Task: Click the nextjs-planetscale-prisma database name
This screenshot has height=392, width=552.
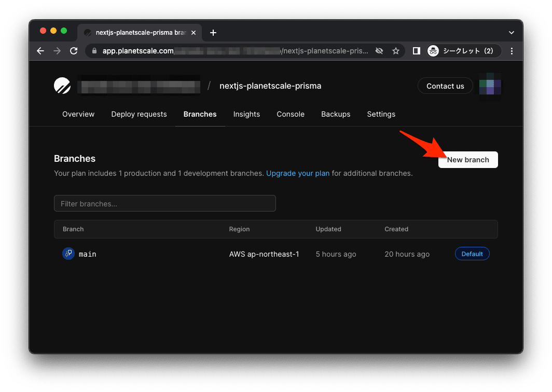Action: tap(270, 86)
